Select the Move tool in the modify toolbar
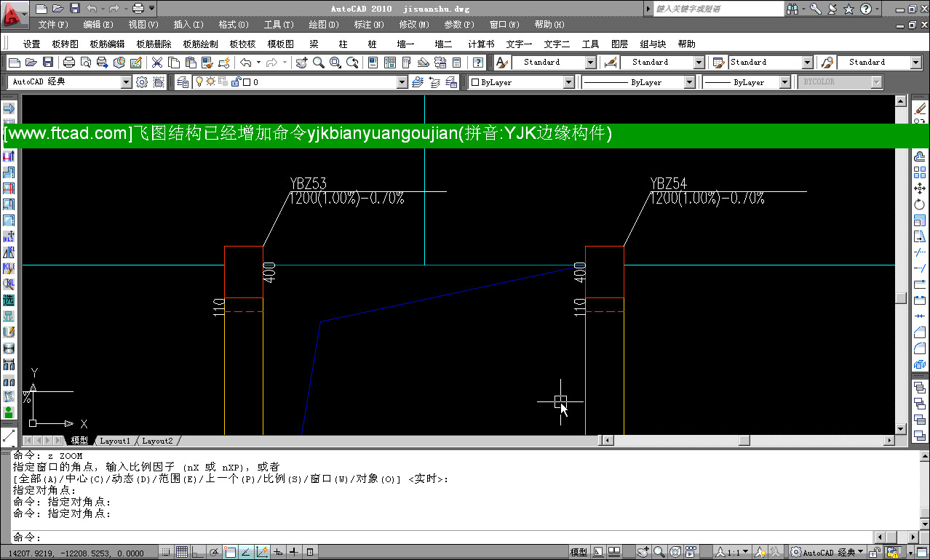Viewport: 930px width, 560px height. (x=920, y=188)
